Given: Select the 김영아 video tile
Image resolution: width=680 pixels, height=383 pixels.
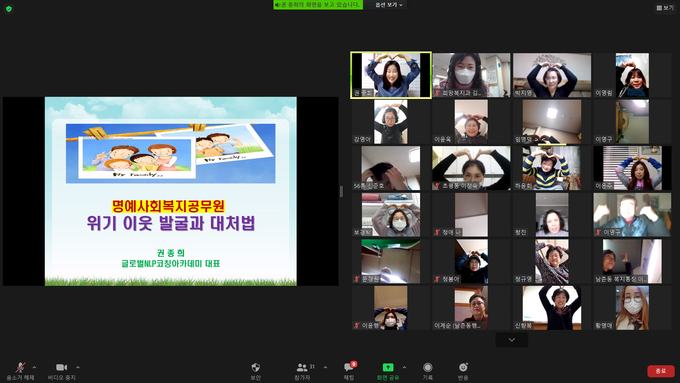Looking at the screenshot, I should [x=391, y=122].
